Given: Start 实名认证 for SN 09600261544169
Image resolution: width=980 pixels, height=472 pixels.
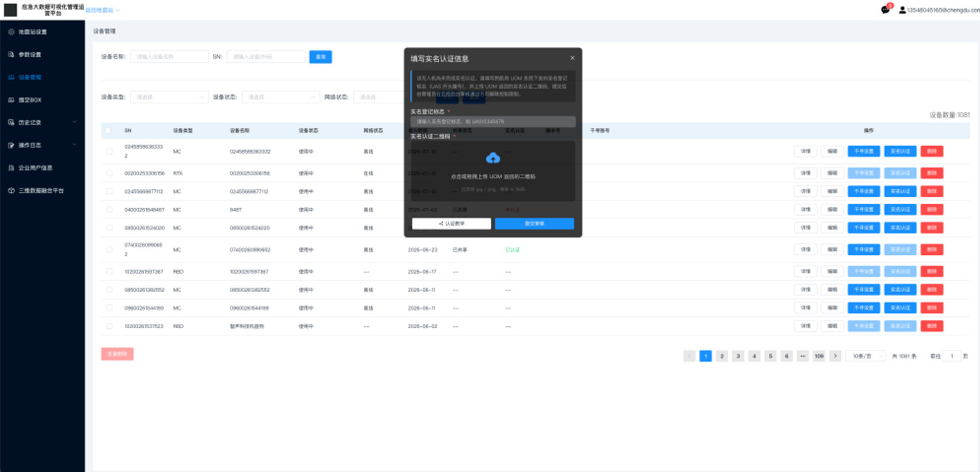Looking at the screenshot, I should (x=900, y=308).
